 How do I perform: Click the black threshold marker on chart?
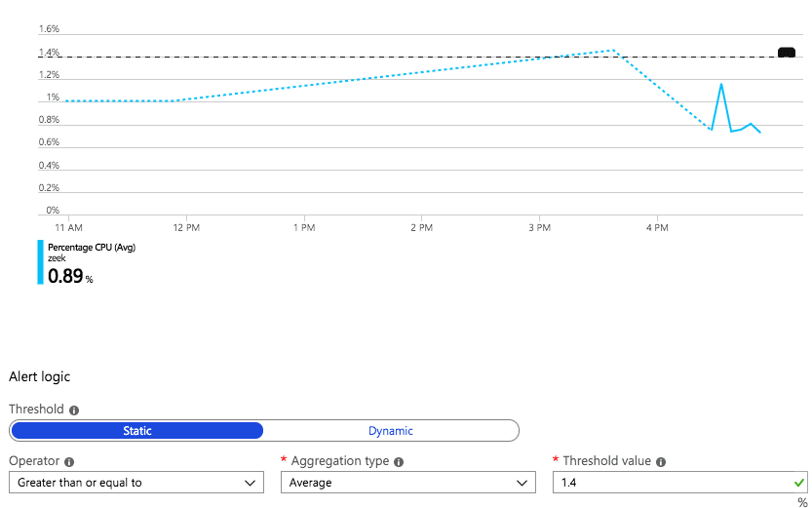tap(786, 53)
